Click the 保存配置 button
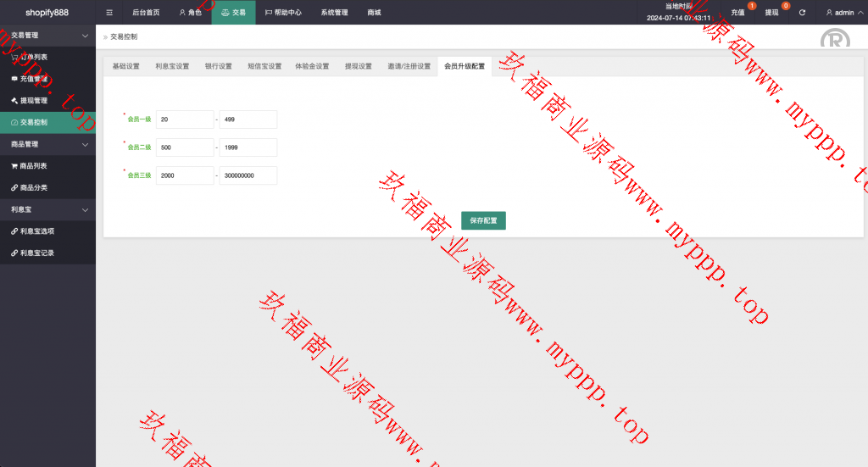 483,220
